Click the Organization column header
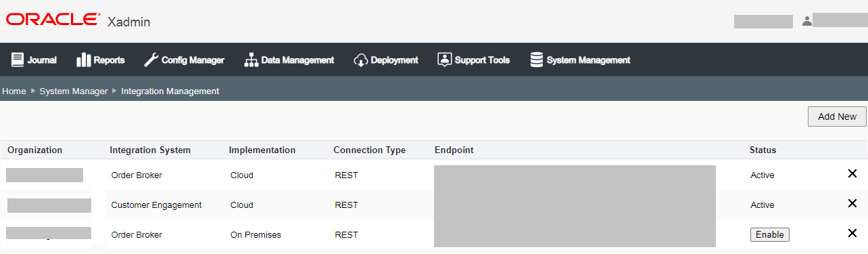The width and height of the screenshot is (868, 254). coord(35,150)
